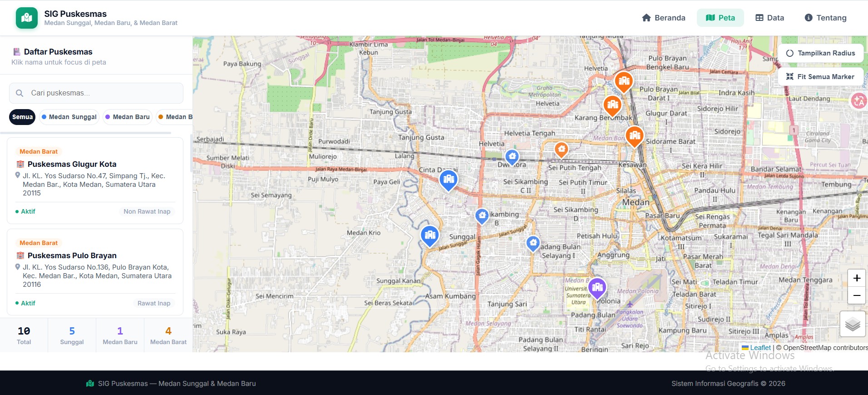868x395 pixels.
Task: Click Rawat Inap badge on Pulo Brayan
Action: pos(154,303)
